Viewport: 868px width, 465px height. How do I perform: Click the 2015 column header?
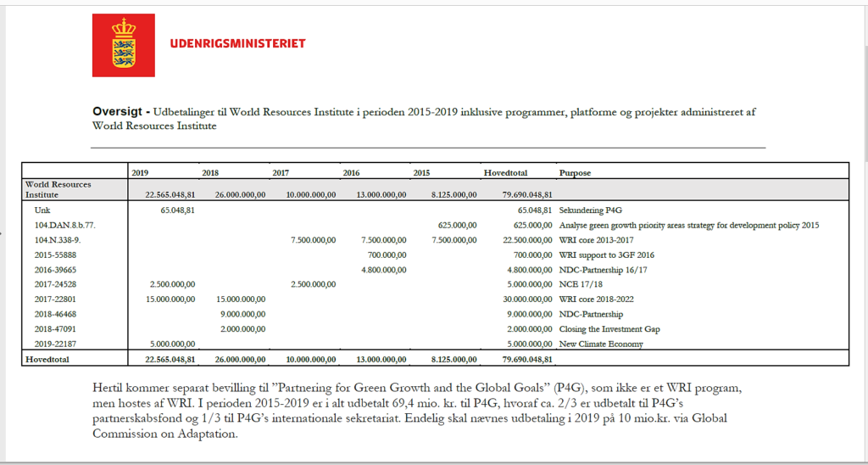pos(421,173)
